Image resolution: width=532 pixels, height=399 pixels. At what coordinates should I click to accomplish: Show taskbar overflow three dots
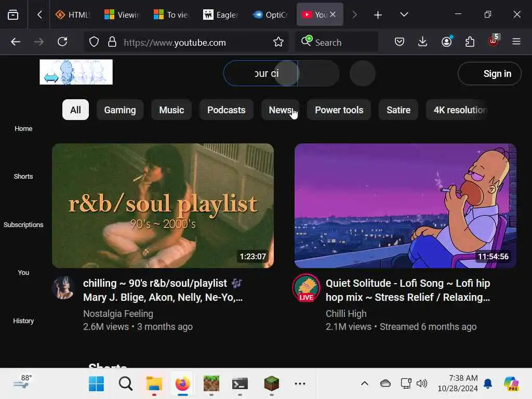(300, 384)
